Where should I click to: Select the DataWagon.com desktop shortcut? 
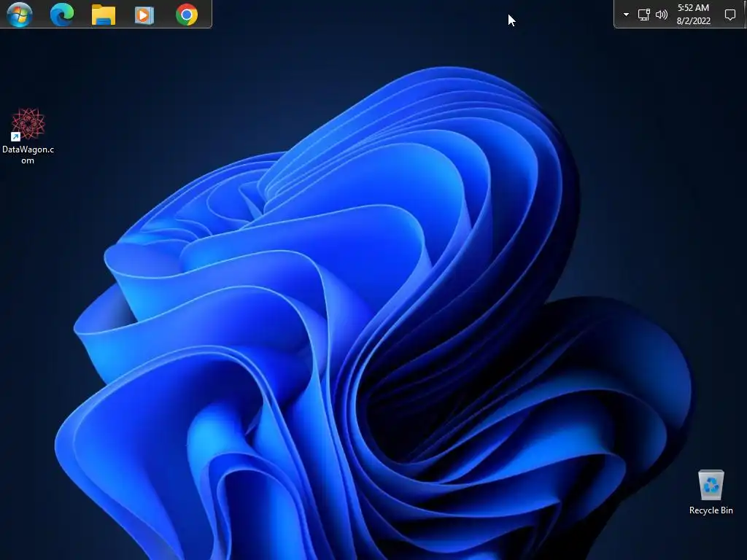pos(28,136)
